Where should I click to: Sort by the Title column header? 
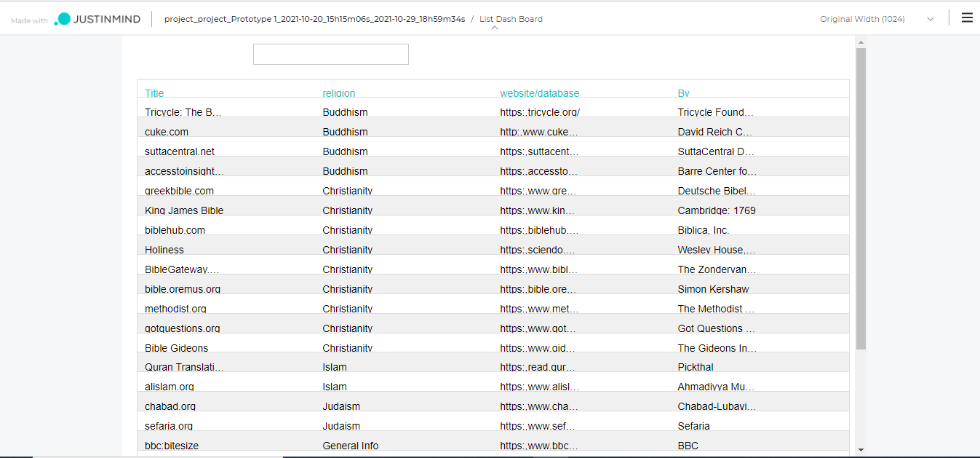tap(154, 93)
